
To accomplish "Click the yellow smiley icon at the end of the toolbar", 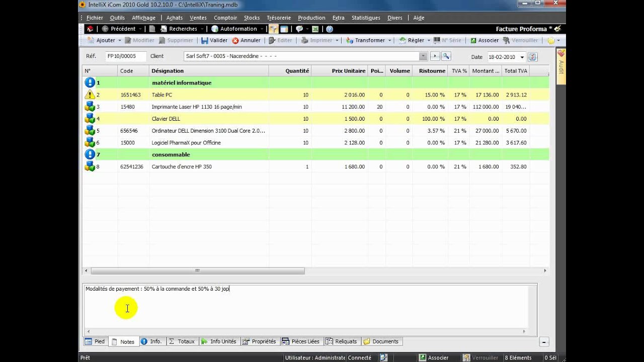I will [551, 40].
